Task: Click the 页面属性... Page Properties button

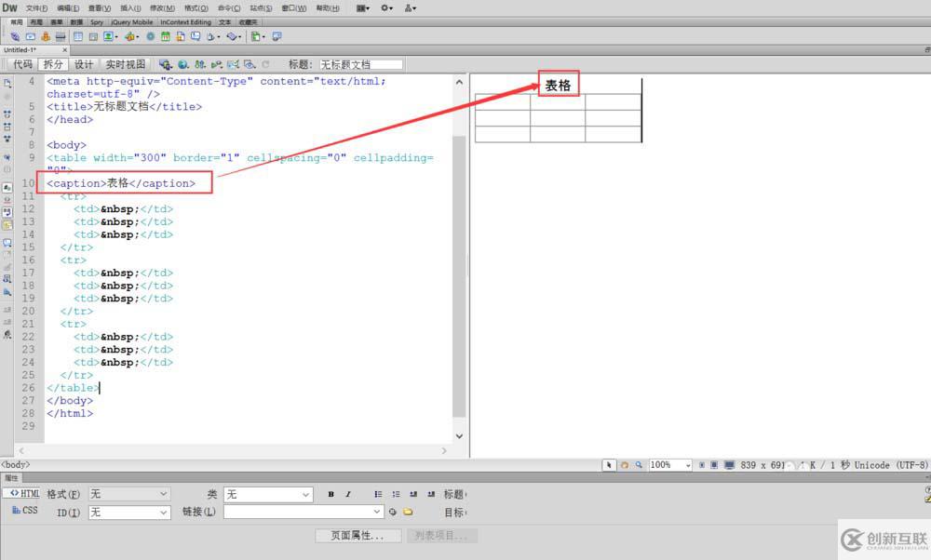Action: (358, 536)
